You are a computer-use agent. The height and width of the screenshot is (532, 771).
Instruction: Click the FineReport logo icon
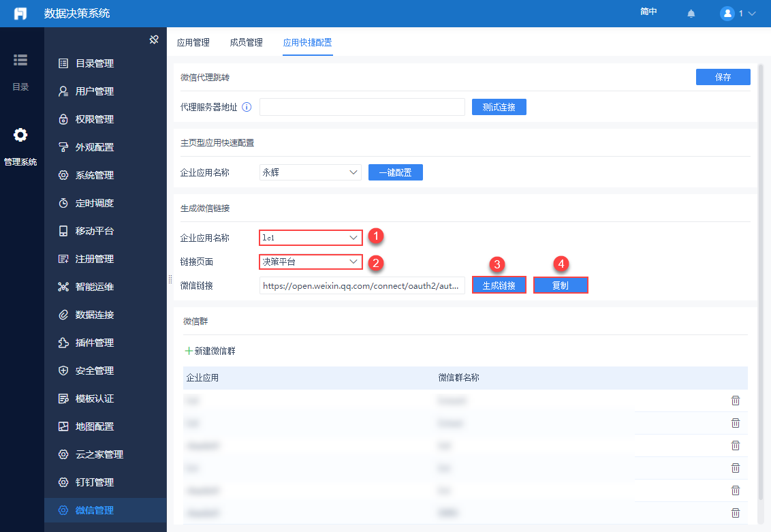coord(20,13)
